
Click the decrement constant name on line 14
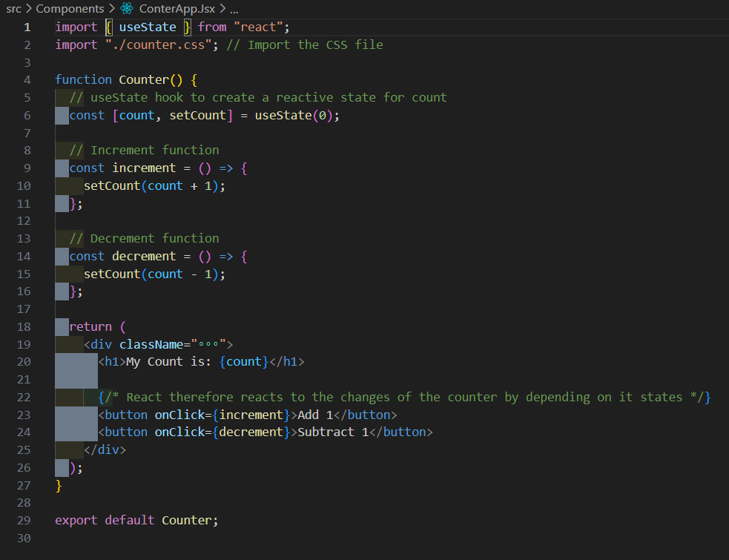(x=144, y=257)
